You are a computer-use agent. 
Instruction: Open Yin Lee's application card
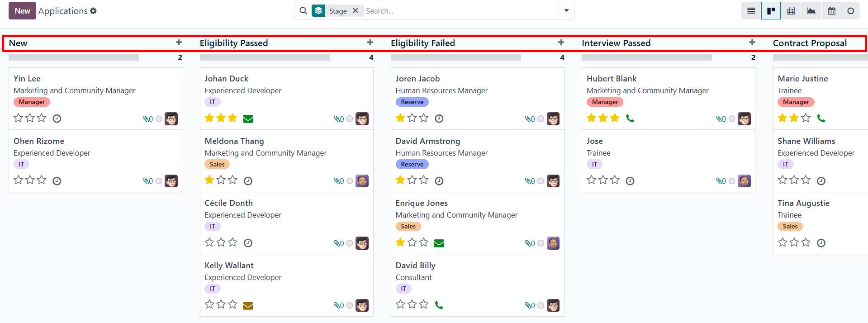95,99
